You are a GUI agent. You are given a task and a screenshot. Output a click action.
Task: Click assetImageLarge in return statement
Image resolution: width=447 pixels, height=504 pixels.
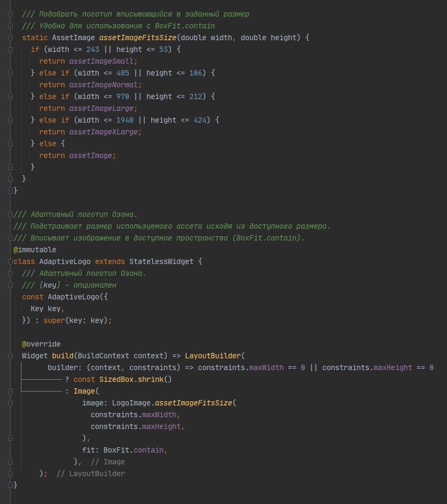click(x=101, y=108)
